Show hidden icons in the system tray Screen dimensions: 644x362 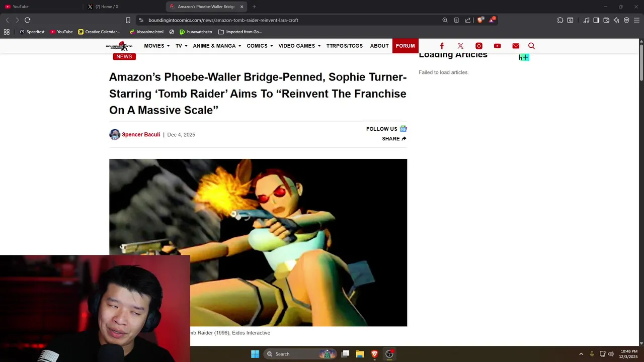pyautogui.click(x=581, y=354)
